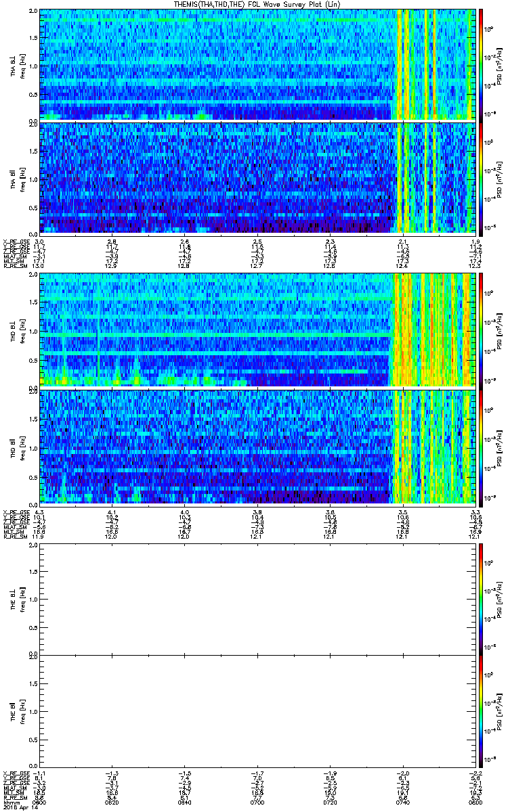Select the THE B-parallel color bar
Image resolution: width=508 pixels, height=812 pixels.
coord(482,711)
